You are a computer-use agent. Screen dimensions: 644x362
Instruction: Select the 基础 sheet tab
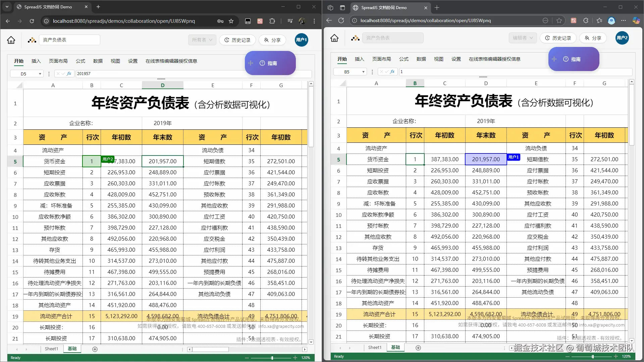[72, 349]
